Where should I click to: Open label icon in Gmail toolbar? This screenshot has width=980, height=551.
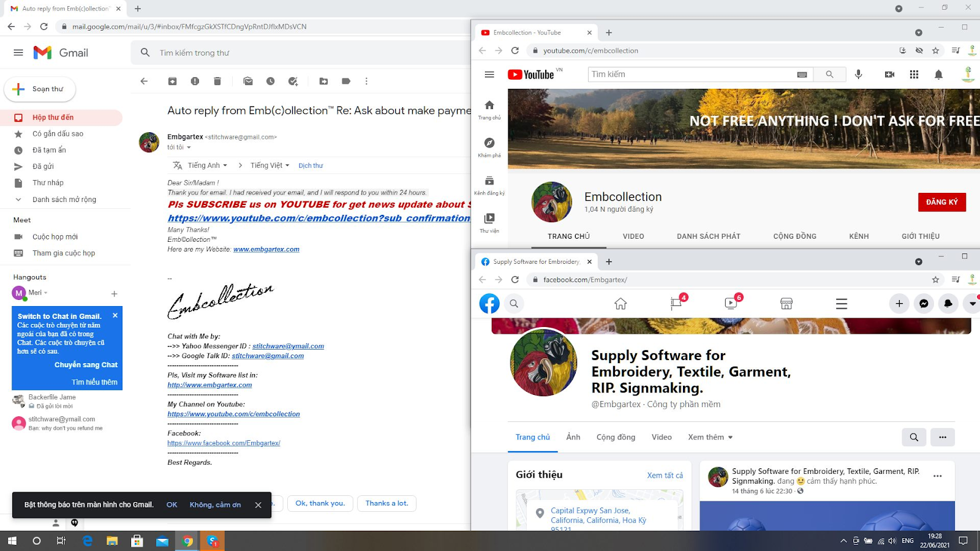click(x=346, y=81)
